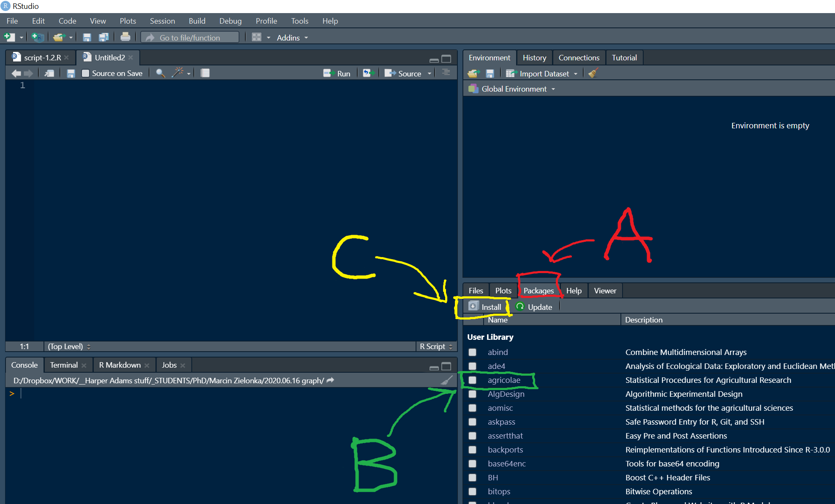The height and width of the screenshot is (504, 835).
Task: Open the New File dropdown arrow
Action: [x=21, y=38]
